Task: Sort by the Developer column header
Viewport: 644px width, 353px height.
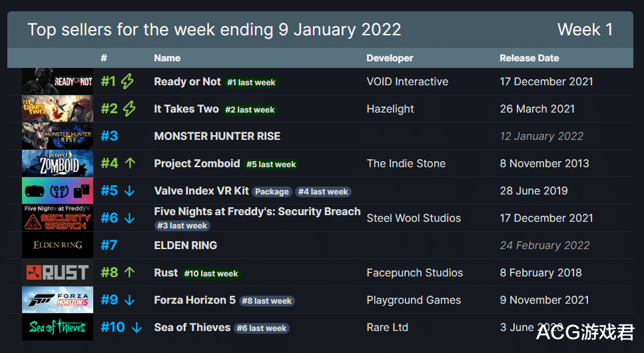Action: coord(390,58)
